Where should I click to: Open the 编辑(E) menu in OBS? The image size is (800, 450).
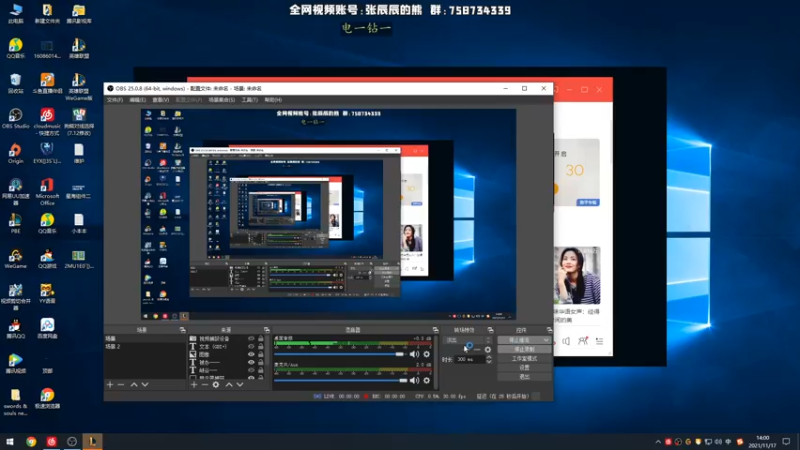[137, 100]
